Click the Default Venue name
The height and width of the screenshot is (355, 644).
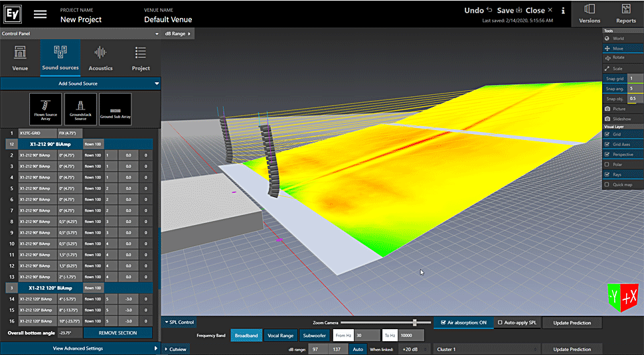pyautogui.click(x=168, y=19)
